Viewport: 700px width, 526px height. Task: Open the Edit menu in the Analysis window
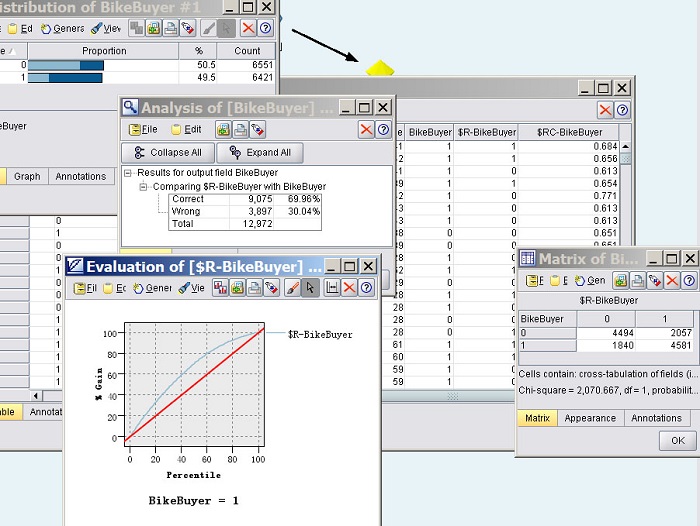187,129
